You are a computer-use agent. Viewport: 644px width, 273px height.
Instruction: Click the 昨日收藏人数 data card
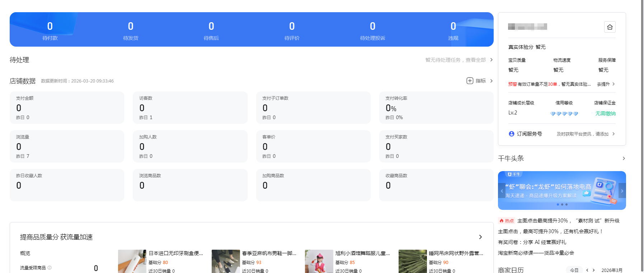(67, 185)
